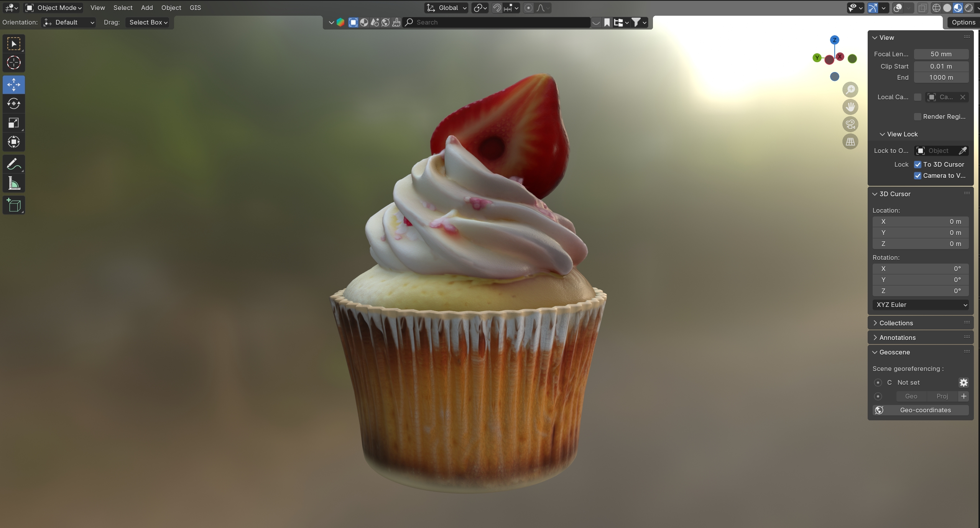Viewport: 980px width, 528px height.
Task: Click the Options button
Action: pos(963,22)
